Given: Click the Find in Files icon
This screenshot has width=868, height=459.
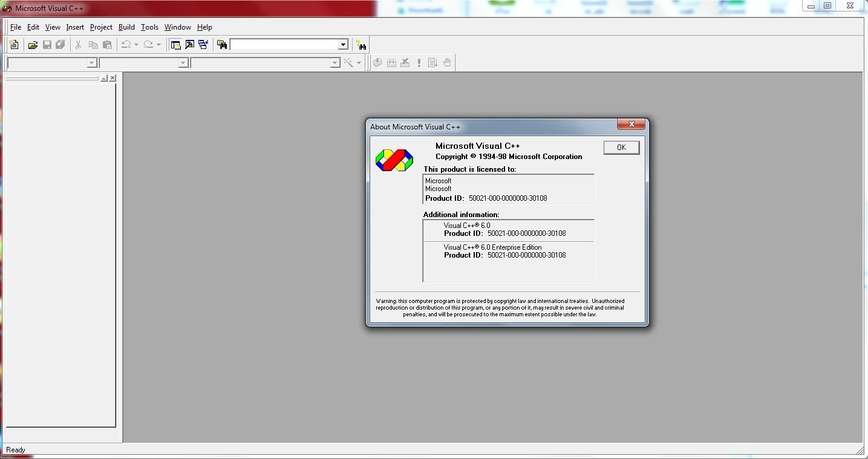Looking at the screenshot, I should [222, 45].
